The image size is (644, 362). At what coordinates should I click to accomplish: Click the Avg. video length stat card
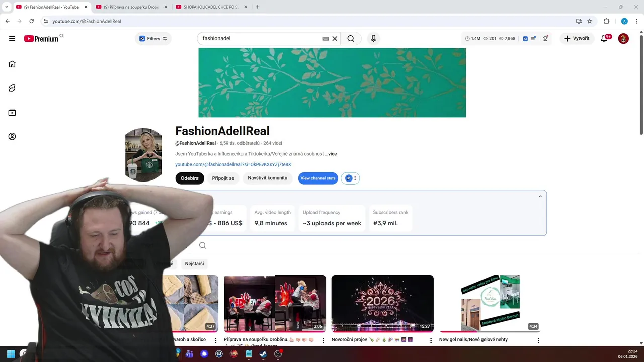click(272, 218)
